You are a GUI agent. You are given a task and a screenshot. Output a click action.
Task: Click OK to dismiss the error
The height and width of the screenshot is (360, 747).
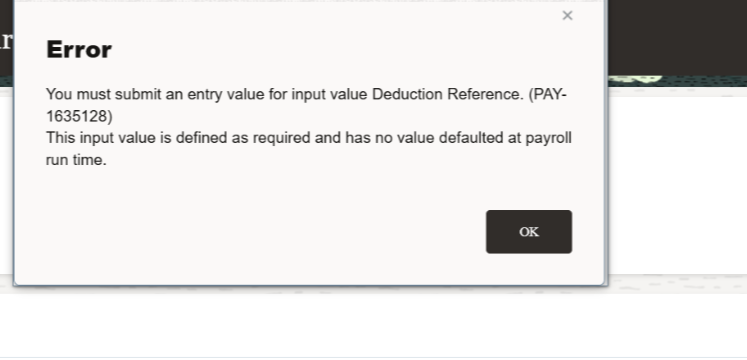(x=529, y=232)
